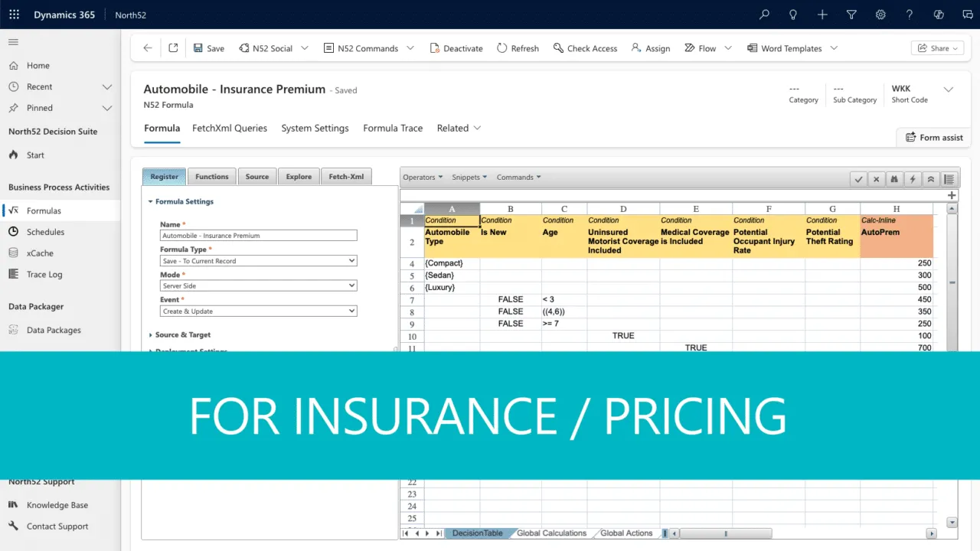Click the Save button
980x551 pixels.
tap(208, 48)
